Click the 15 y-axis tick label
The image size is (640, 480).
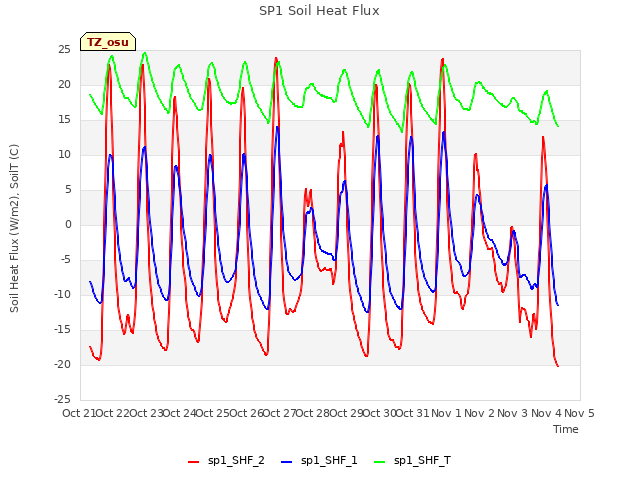pyautogui.click(x=64, y=120)
